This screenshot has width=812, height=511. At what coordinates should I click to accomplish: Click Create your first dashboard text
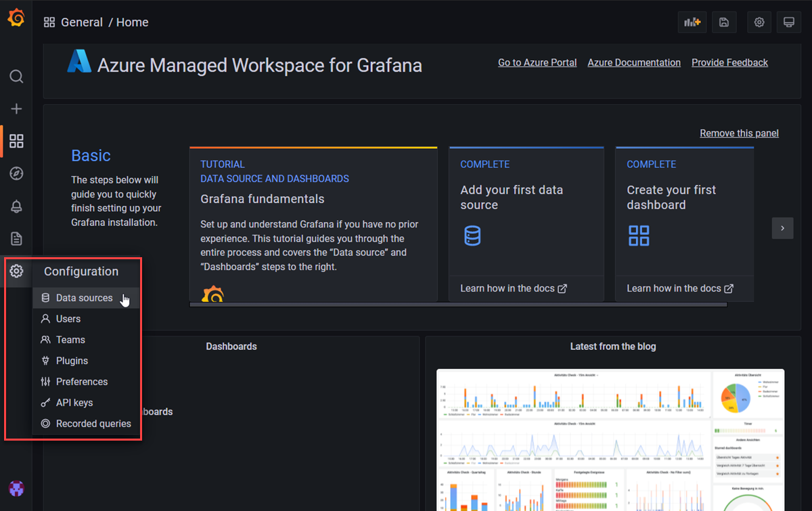671,198
